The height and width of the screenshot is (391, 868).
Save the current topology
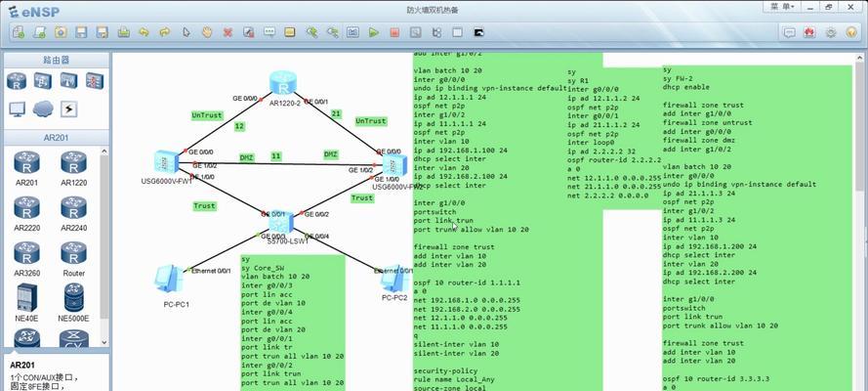81,32
